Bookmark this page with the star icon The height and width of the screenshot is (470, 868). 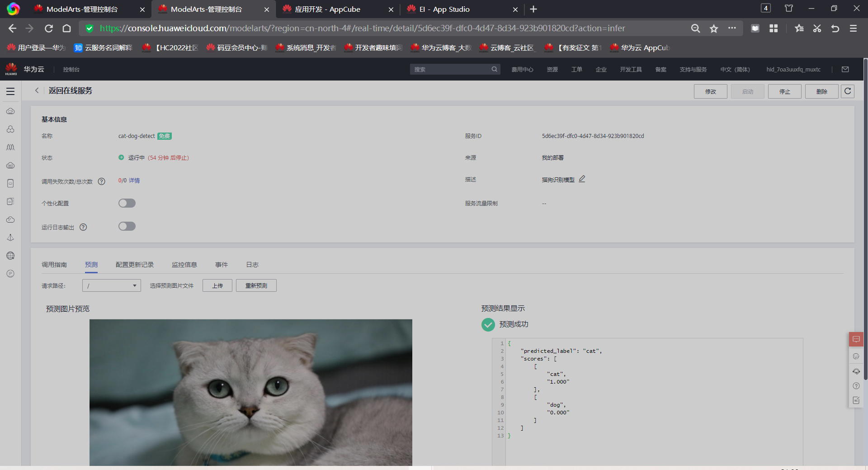coord(714,28)
